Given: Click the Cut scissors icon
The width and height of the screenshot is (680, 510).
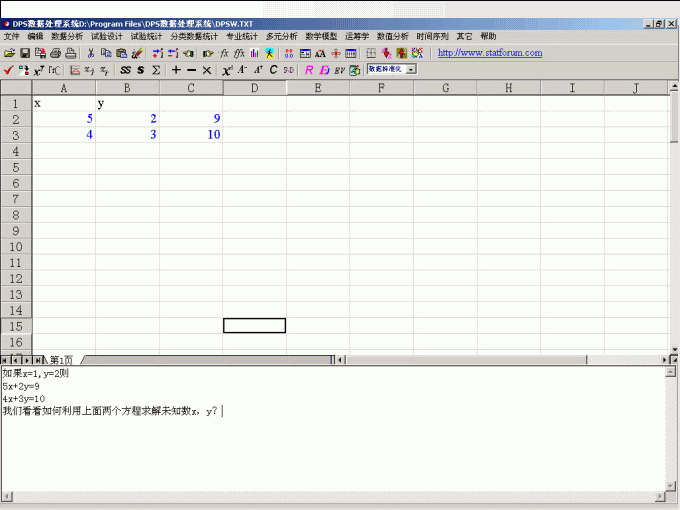Looking at the screenshot, I should click(x=90, y=53).
